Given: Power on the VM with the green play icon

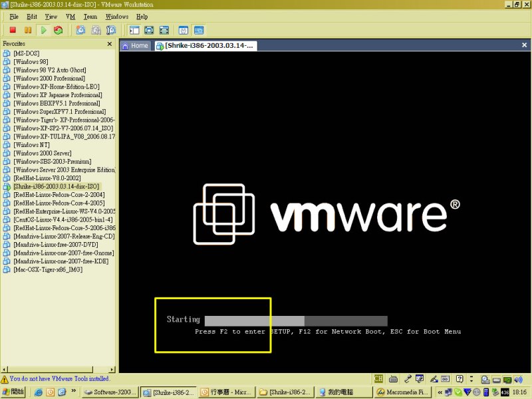Looking at the screenshot, I should click(43, 30).
